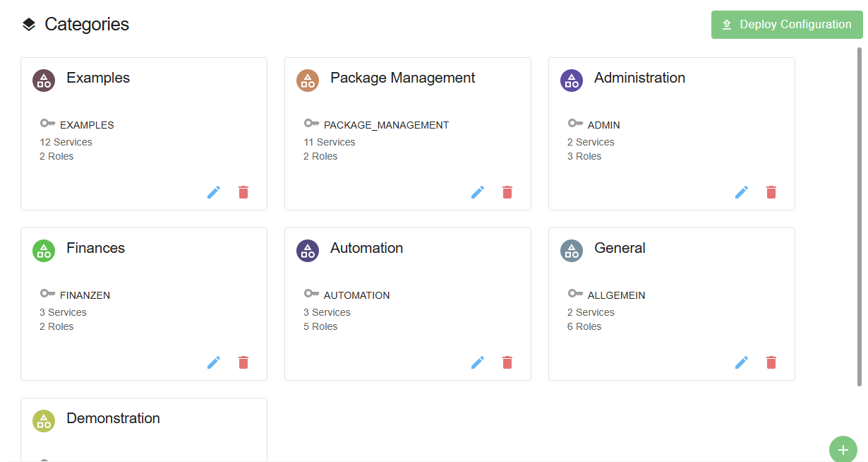The width and height of the screenshot is (868, 462).
Task: Delete the Package Management category
Action: pos(507,192)
